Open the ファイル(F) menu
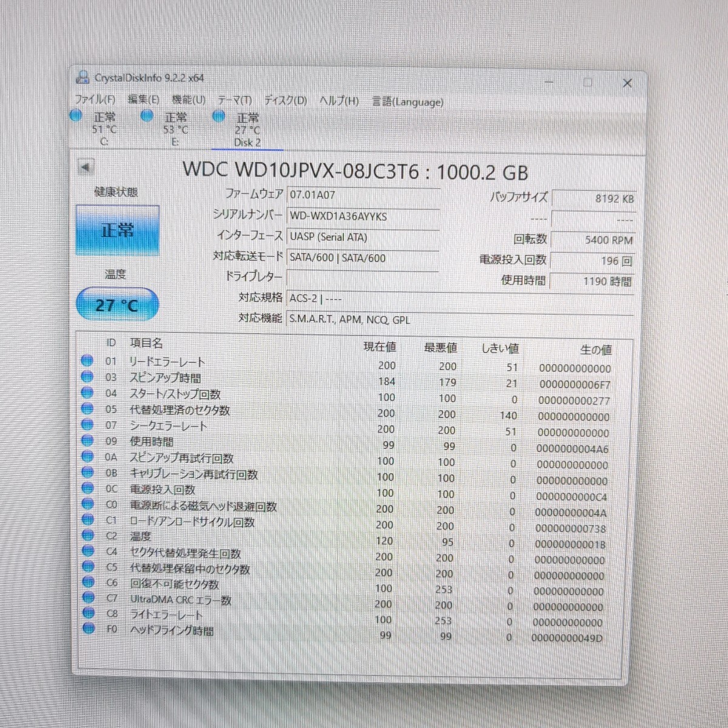Image resolution: width=728 pixels, height=728 pixels. (x=95, y=99)
